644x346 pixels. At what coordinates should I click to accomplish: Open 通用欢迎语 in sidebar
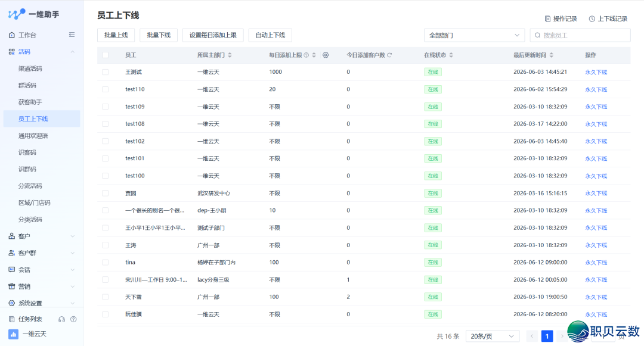point(33,136)
